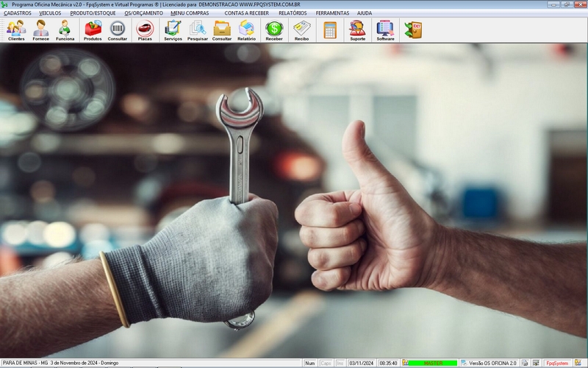Image resolution: width=588 pixels, height=368 pixels.
Task: Click the application icon in title bar
Action: 4,4
